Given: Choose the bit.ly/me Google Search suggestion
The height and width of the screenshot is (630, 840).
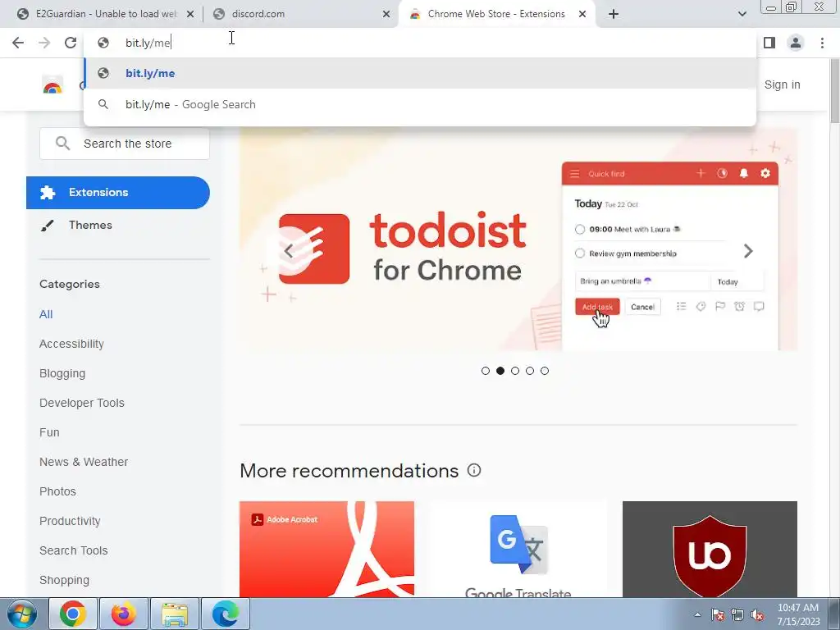Looking at the screenshot, I should [x=420, y=104].
